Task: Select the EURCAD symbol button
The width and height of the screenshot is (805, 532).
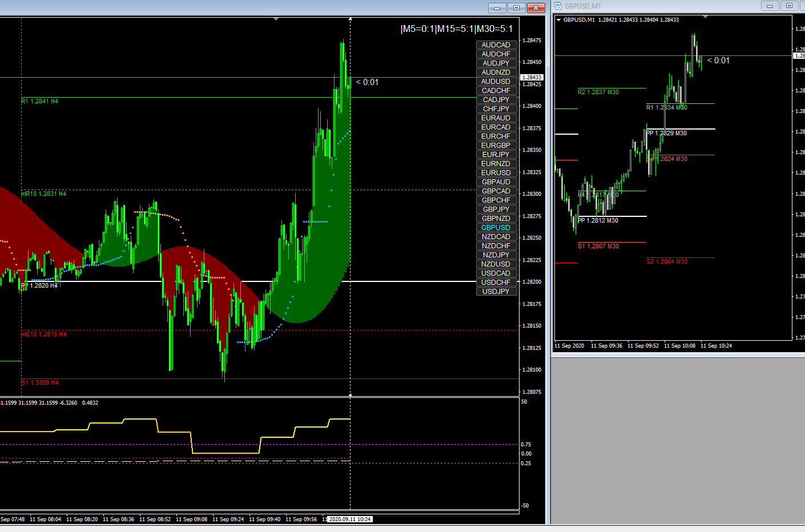Action: pos(496,127)
